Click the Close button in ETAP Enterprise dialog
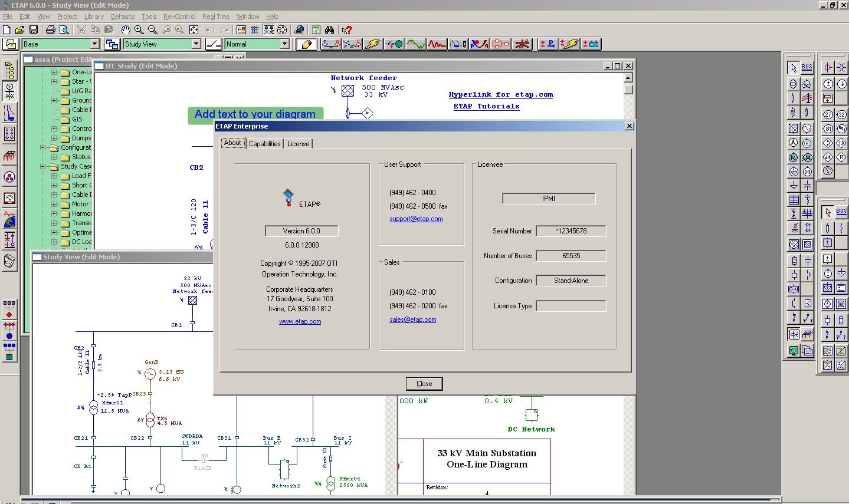The width and height of the screenshot is (849, 504). pyautogui.click(x=424, y=384)
